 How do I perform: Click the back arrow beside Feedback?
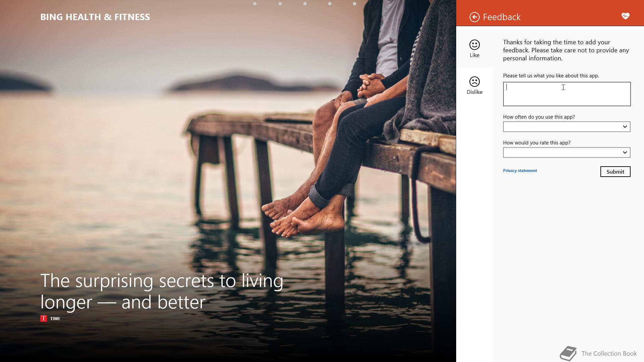pyautogui.click(x=474, y=17)
